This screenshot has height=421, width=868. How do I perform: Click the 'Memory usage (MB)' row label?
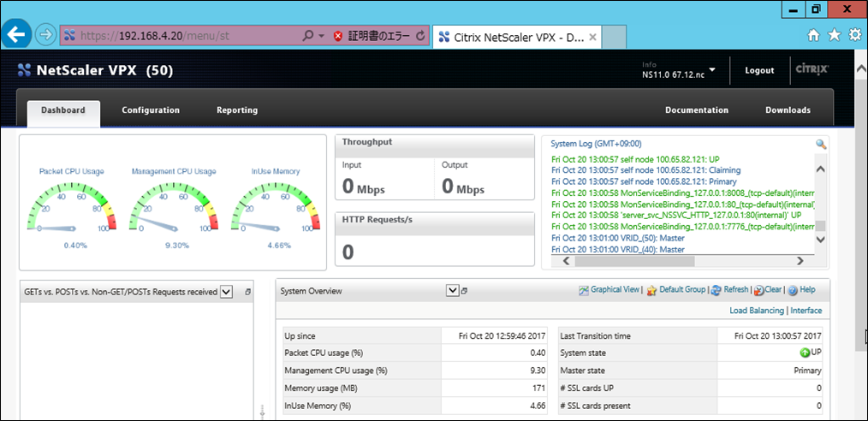pos(319,388)
